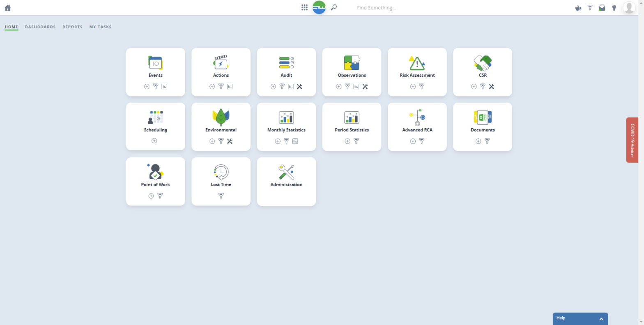Click the Lost Time filter funnel

tap(221, 196)
